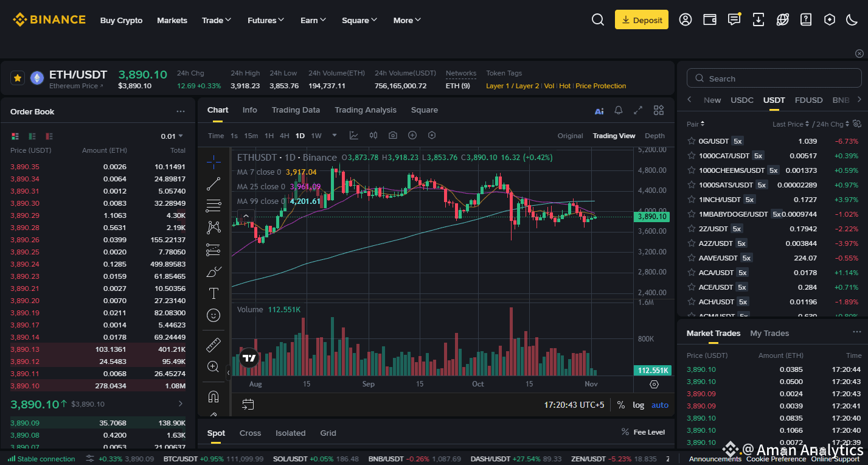Select the brush drawing tool
Screen dimensions: 868x465
tap(214, 271)
